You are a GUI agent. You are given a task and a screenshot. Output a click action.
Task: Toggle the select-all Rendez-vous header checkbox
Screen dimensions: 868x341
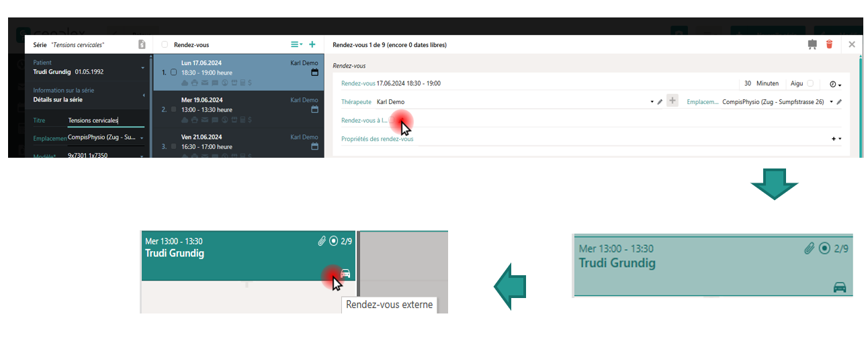click(165, 45)
